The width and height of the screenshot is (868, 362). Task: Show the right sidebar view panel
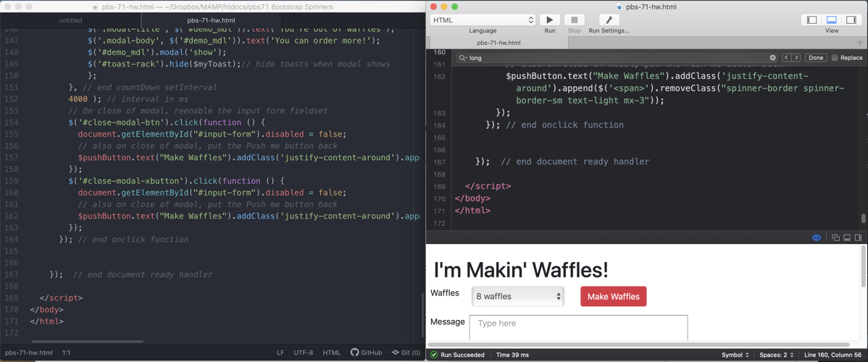851,20
